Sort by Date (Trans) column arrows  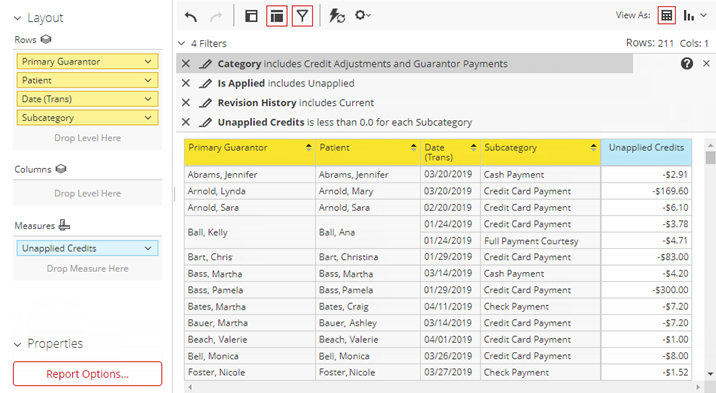tap(474, 147)
